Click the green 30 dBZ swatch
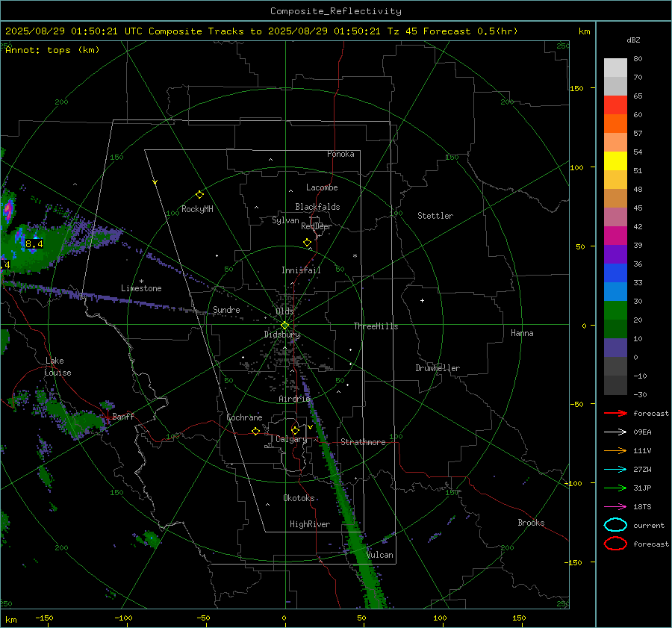 pyautogui.click(x=615, y=310)
